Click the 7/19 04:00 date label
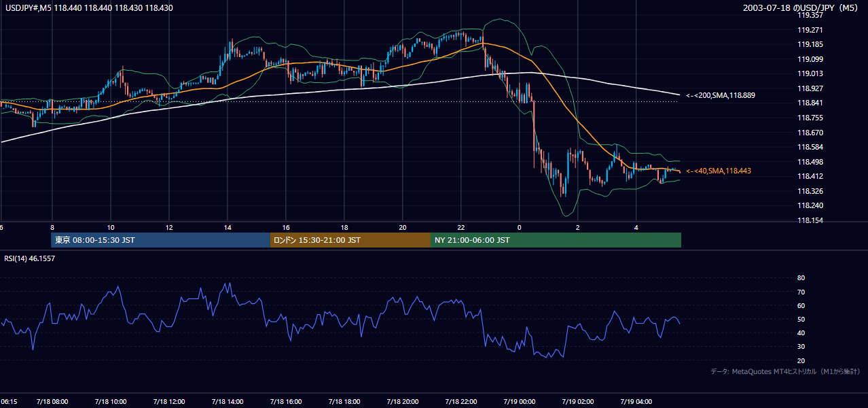 pos(636,402)
